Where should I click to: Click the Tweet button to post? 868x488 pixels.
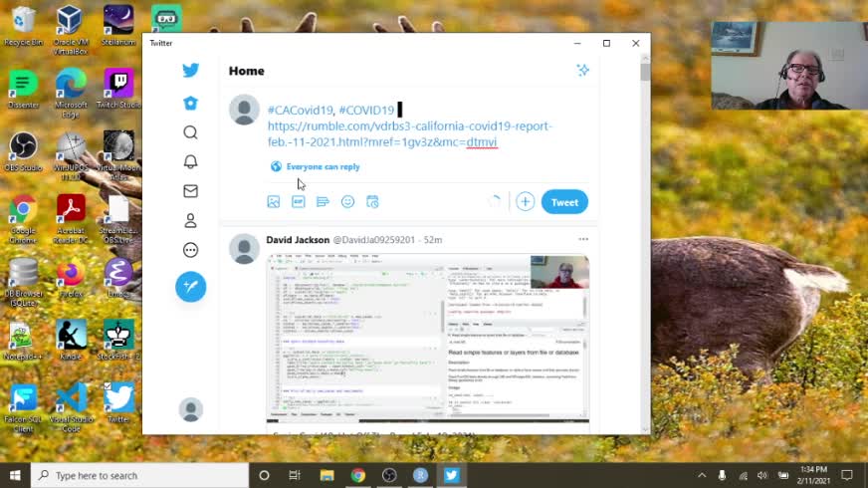pos(564,202)
